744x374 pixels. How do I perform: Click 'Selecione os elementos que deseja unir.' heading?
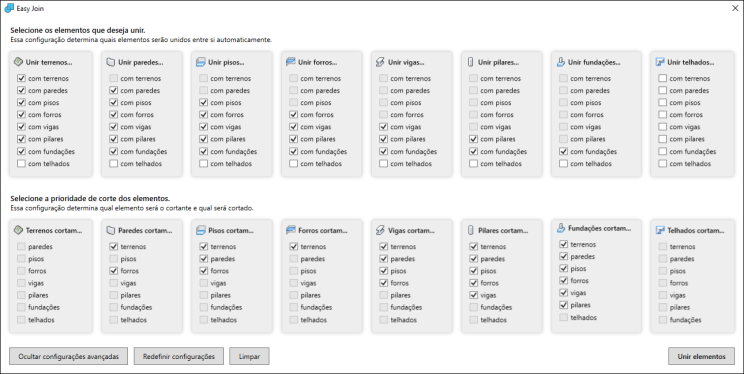78,30
